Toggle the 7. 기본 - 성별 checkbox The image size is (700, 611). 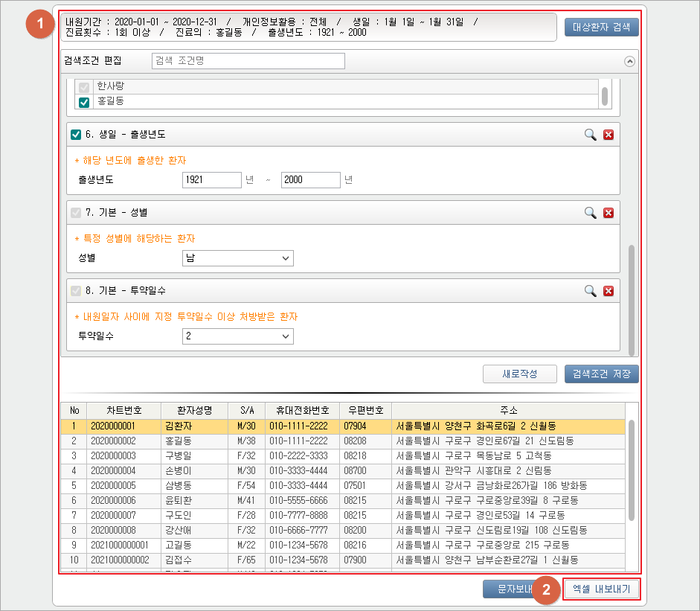point(75,213)
